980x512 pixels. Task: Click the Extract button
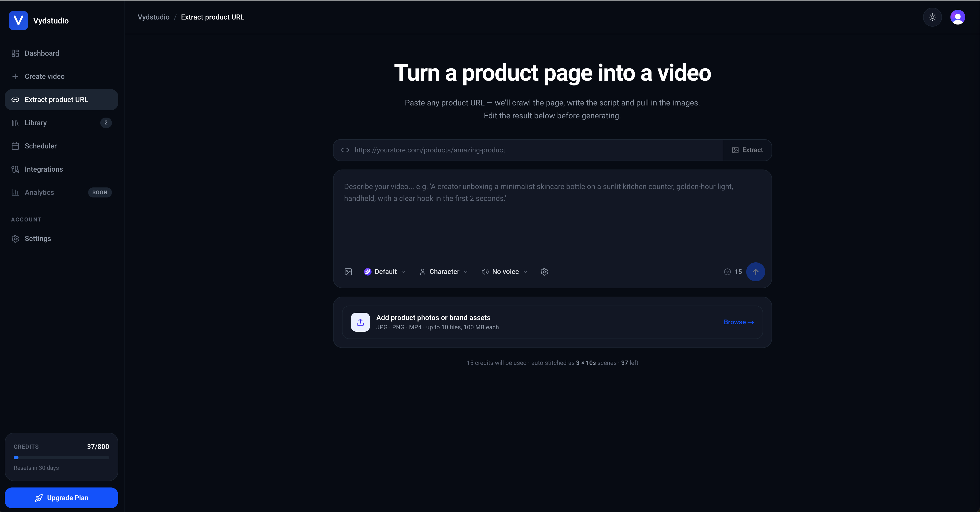click(x=747, y=150)
